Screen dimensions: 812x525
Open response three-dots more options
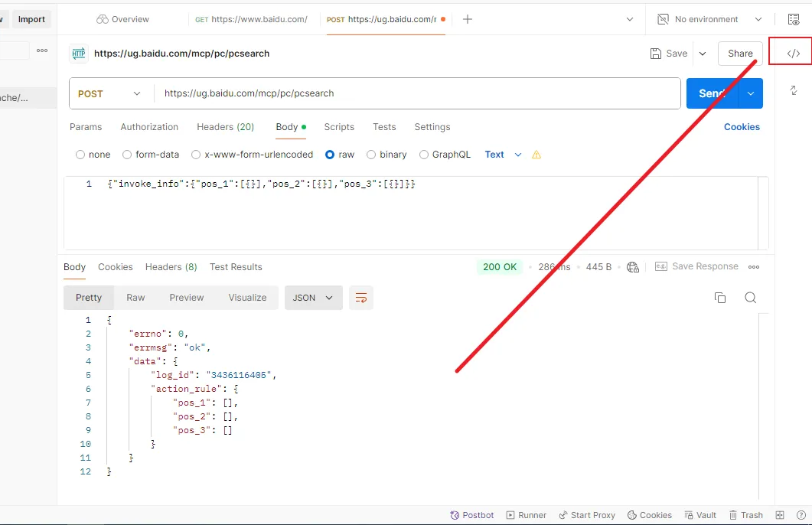pos(754,267)
